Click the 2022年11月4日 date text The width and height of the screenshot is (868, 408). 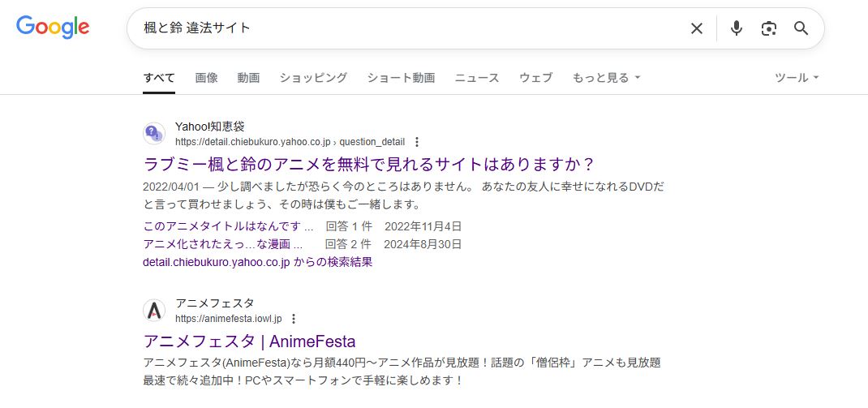tap(423, 225)
